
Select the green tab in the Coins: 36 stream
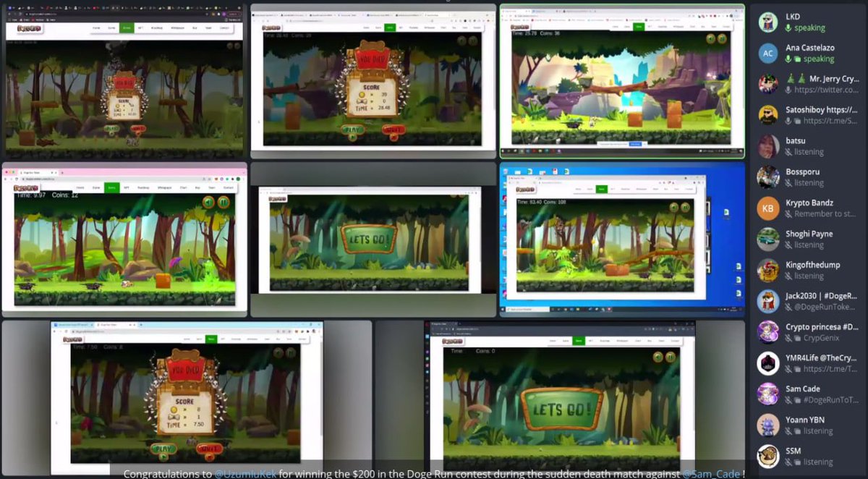(639, 26)
